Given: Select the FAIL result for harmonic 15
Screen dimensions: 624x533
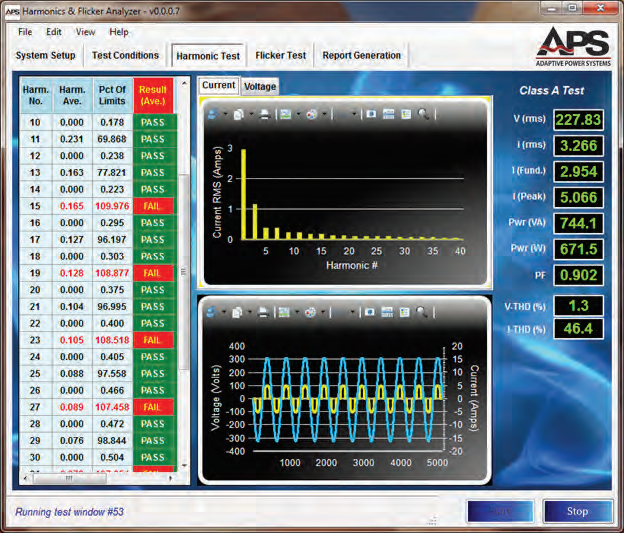Looking at the screenshot, I should [x=153, y=206].
